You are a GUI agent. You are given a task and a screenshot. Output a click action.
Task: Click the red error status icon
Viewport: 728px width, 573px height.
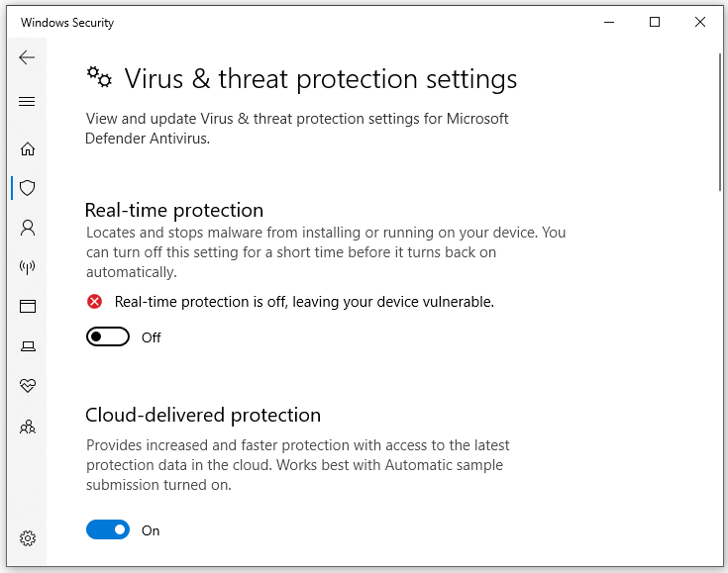(x=95, y=302)
